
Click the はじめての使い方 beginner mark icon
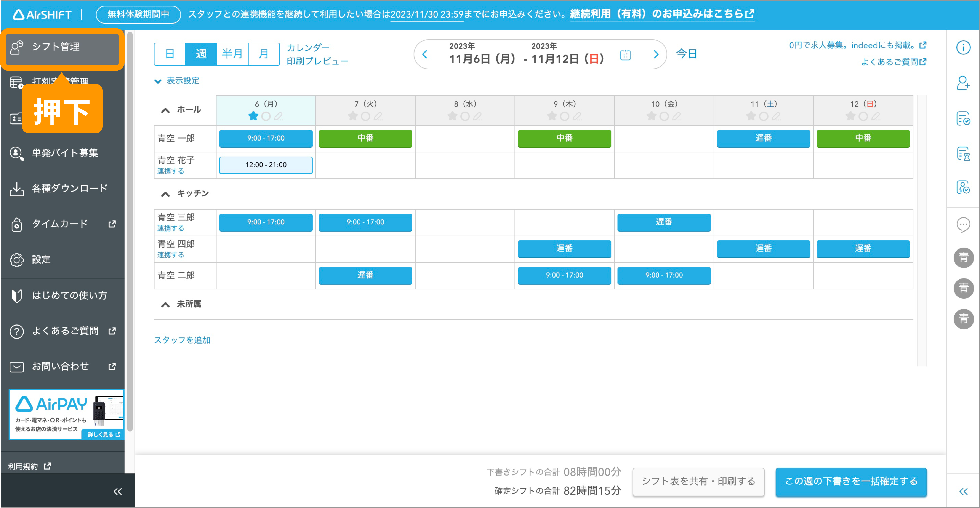[16, 296]
